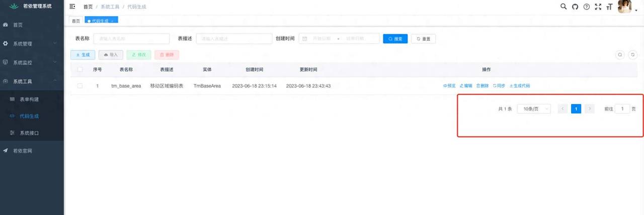644x215 pixels.
Task: Open the font size settings icon
Action: point(609,7)
